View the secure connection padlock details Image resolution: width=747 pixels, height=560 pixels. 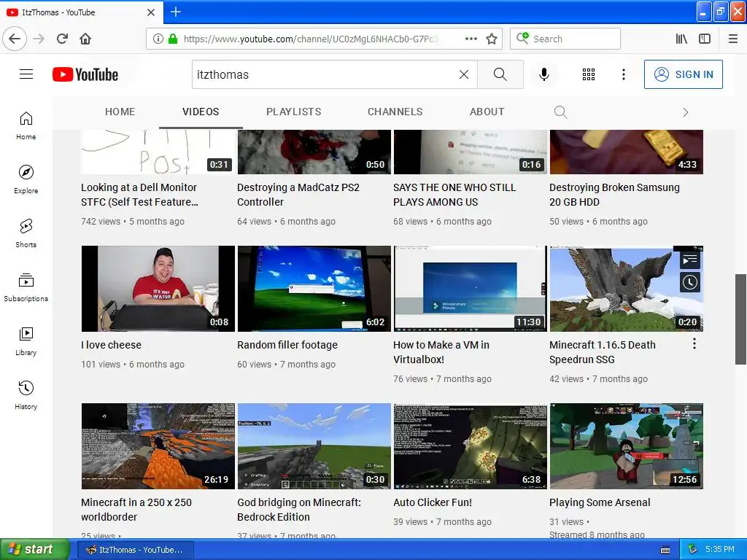pos(173,39)
